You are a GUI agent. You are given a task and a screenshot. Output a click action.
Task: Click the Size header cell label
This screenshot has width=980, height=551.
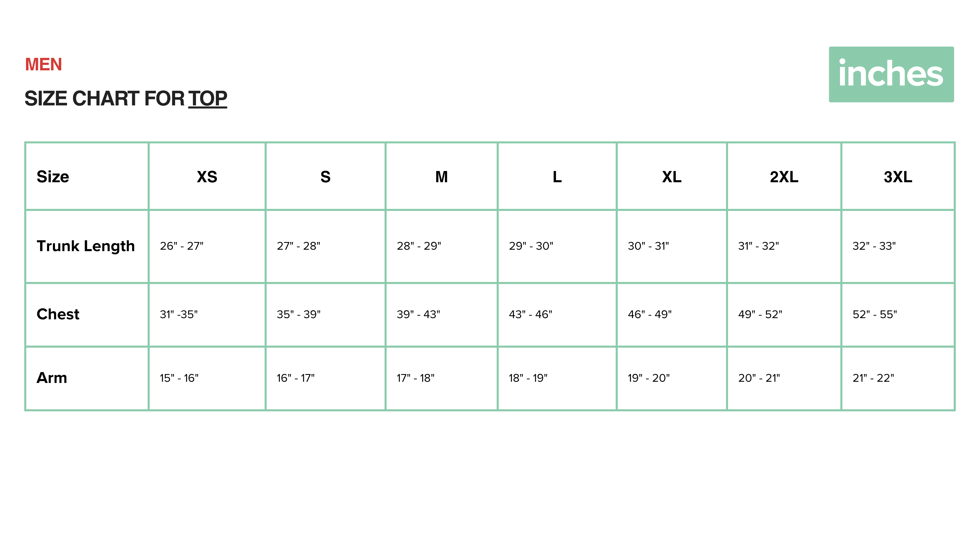(x=53, y=177)
